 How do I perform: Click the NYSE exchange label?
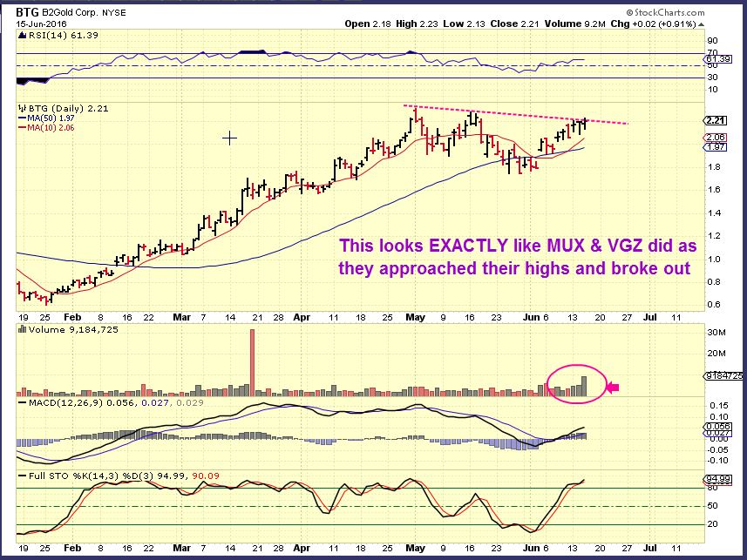(x=114, y=13)
